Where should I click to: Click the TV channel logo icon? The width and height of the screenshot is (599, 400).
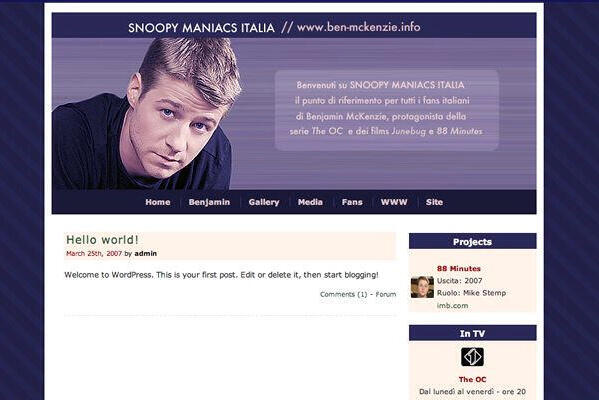coord(472,357)
